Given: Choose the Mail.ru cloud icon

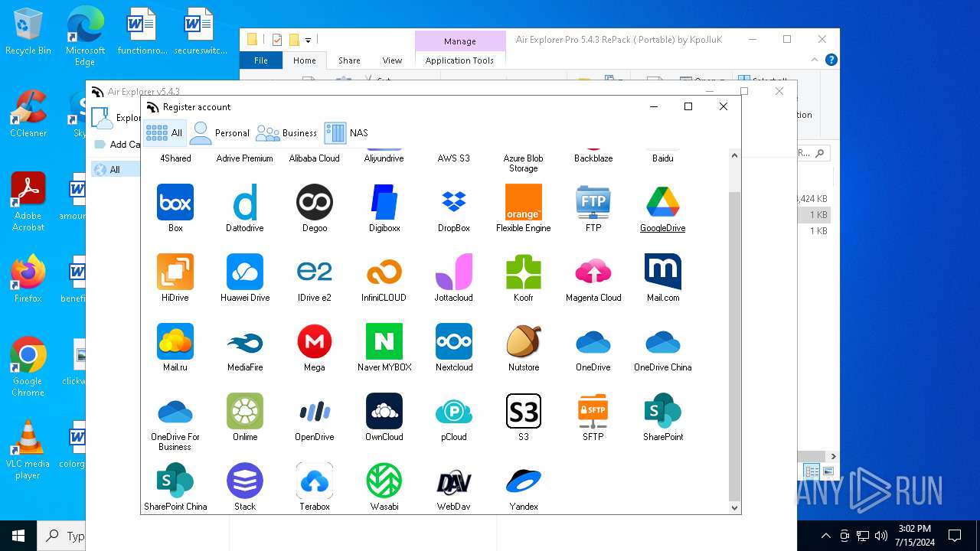Looking at the screenshot, I should 175,341.
